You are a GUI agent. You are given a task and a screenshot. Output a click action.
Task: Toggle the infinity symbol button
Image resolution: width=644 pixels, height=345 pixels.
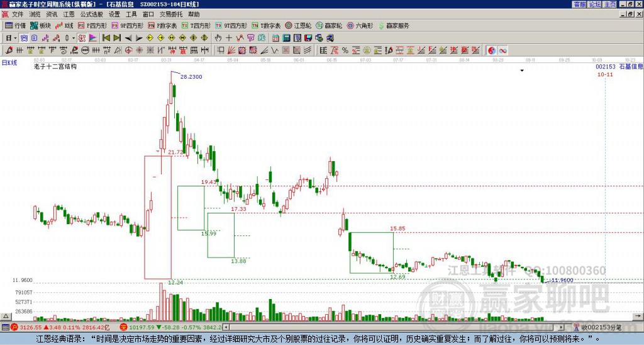(x=502, y=50)
